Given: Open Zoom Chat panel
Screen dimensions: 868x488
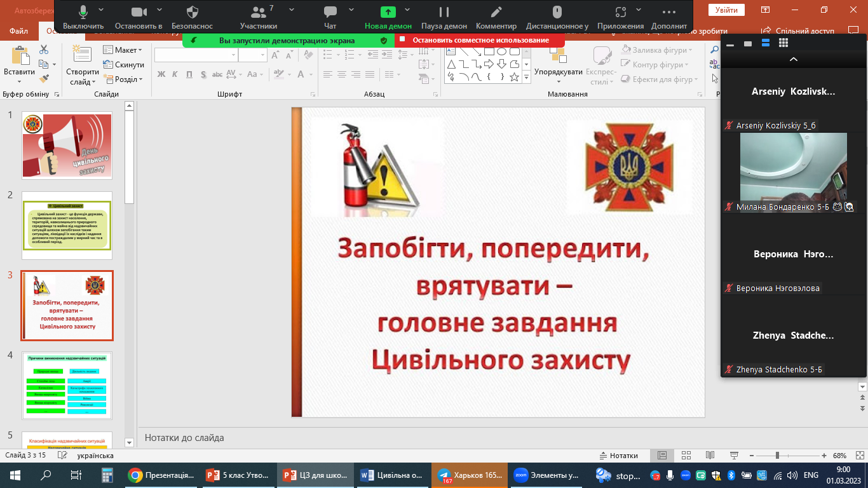Looking at the screenshot, I should point(330,17).
